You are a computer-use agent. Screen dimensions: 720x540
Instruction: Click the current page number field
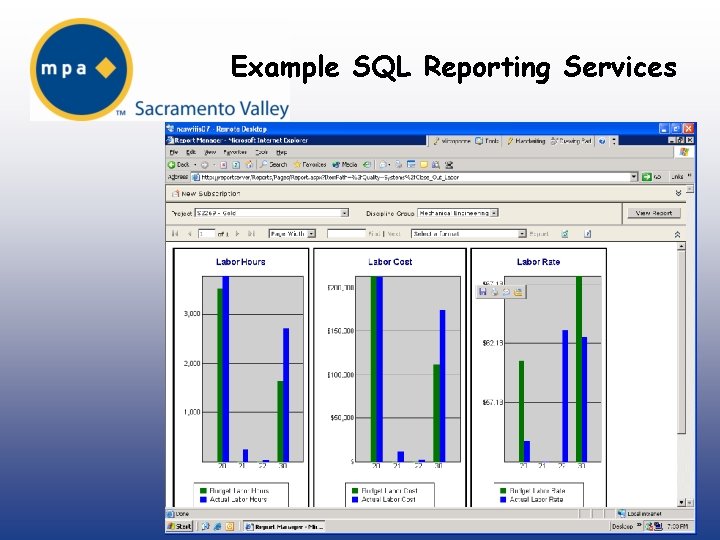(x=206, y=234)
